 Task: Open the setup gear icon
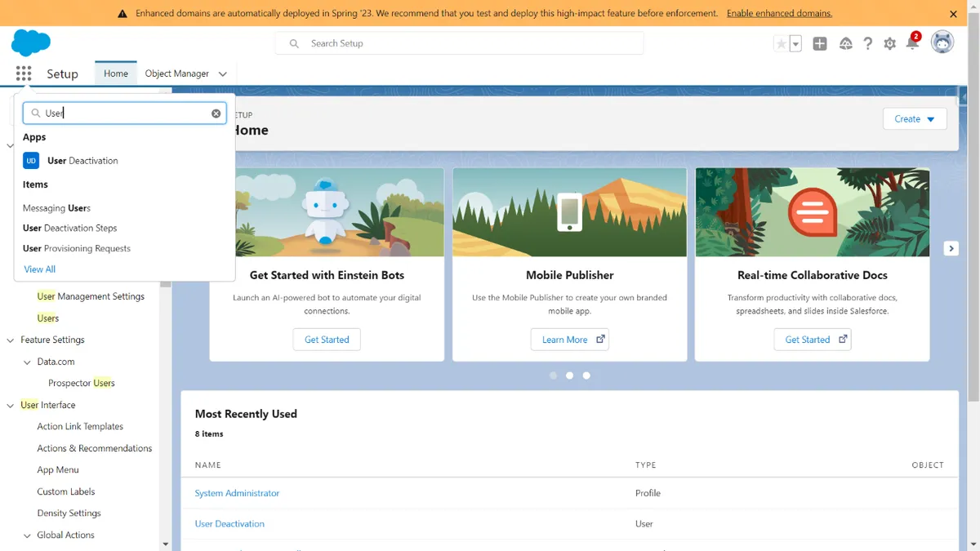coord(890,44)
